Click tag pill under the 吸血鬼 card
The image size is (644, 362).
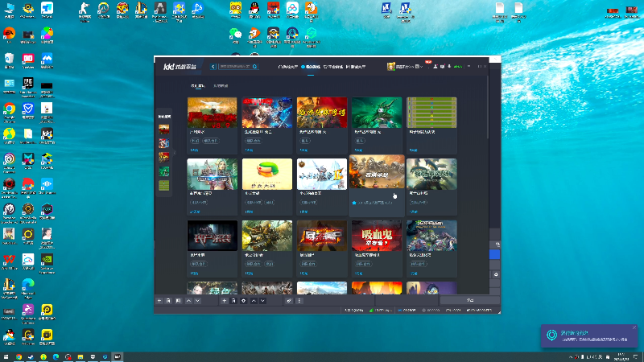363,264
